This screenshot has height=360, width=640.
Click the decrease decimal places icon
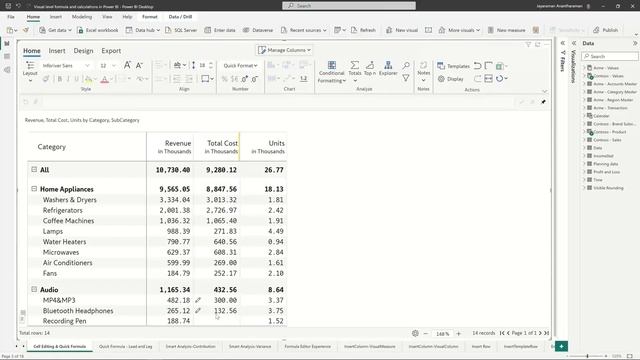point(254,79)
